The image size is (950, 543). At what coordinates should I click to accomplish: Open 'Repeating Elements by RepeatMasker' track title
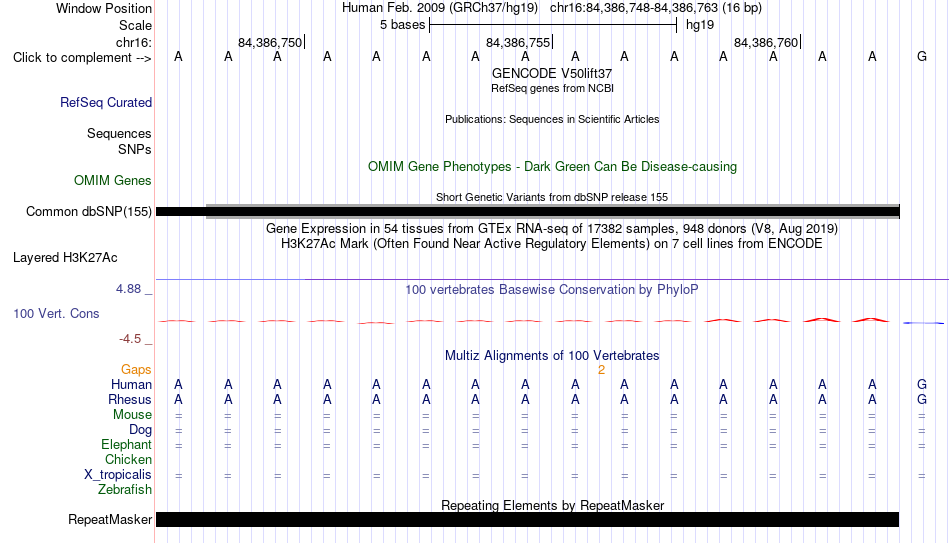pos(552,505)
